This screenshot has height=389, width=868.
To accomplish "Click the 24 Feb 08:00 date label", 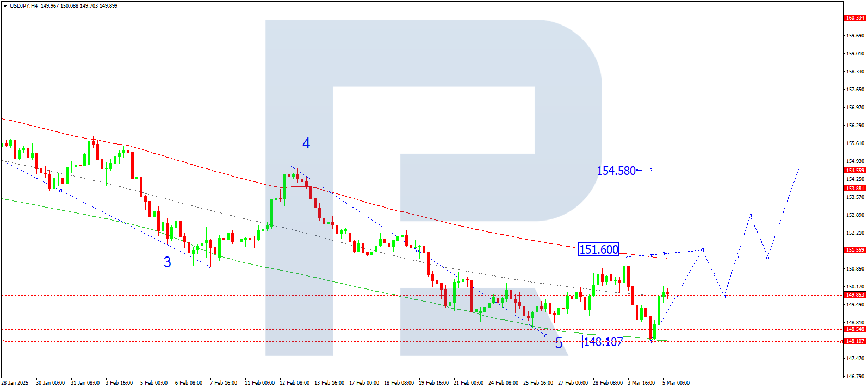I will point(503,383).
